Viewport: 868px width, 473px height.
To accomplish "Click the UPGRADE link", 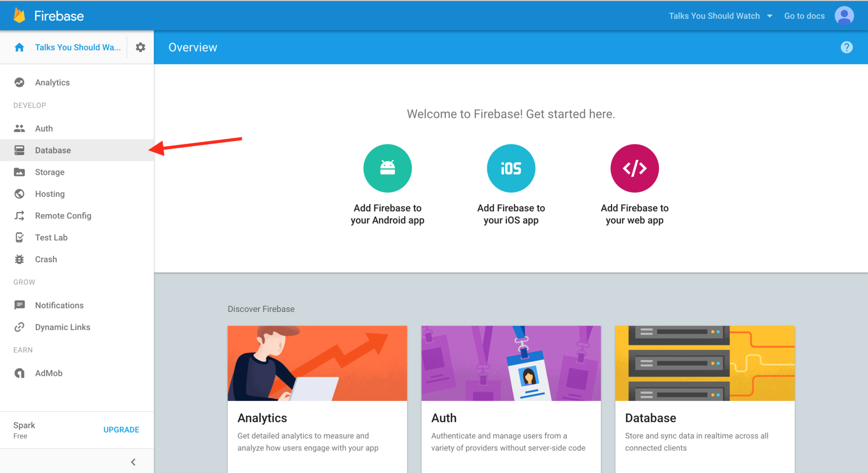I will pyautogui.click(x=121, y=429).
